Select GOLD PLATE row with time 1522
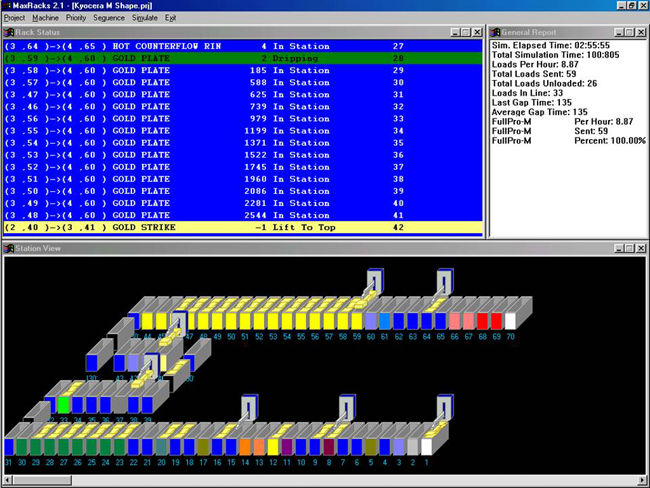This screenshot has height=488, width=650. (x=243, y=155)
